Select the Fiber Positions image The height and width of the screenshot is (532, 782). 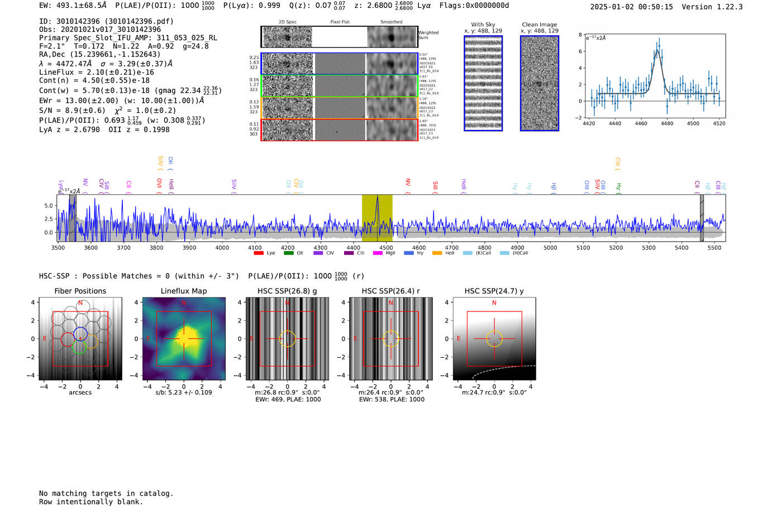click(80, 339)
